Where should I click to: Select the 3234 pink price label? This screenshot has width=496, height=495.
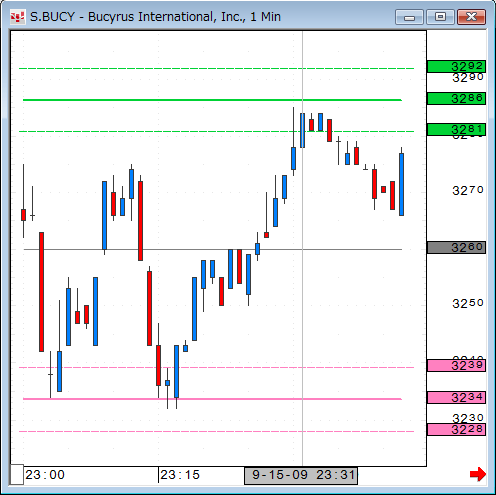[456, 397]
